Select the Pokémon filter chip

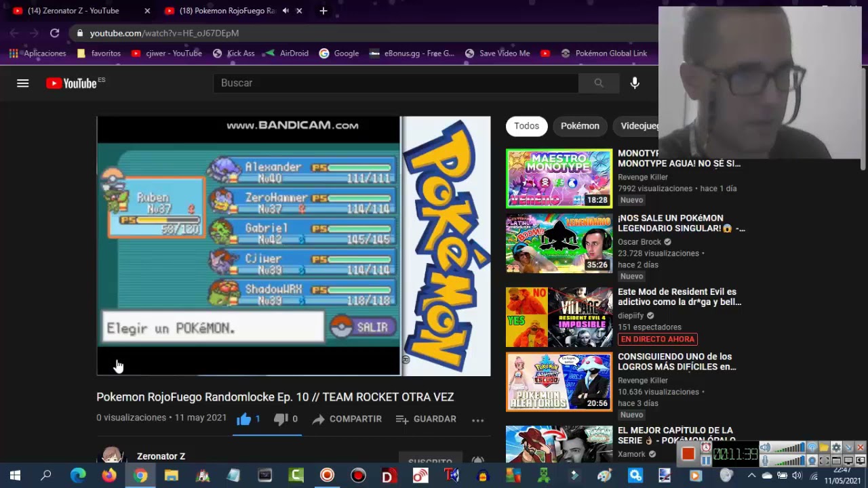click(580, 126)
